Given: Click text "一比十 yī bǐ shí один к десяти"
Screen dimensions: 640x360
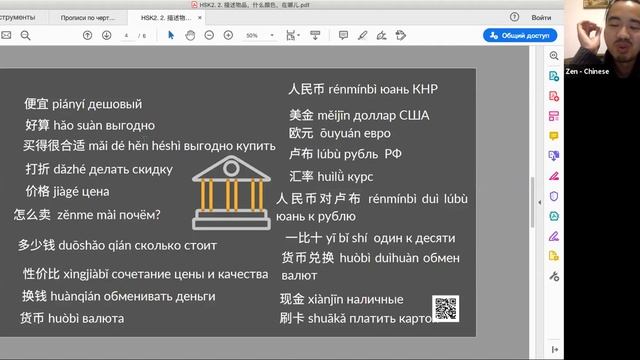Looking at the screenshot, I should (370, 238).
